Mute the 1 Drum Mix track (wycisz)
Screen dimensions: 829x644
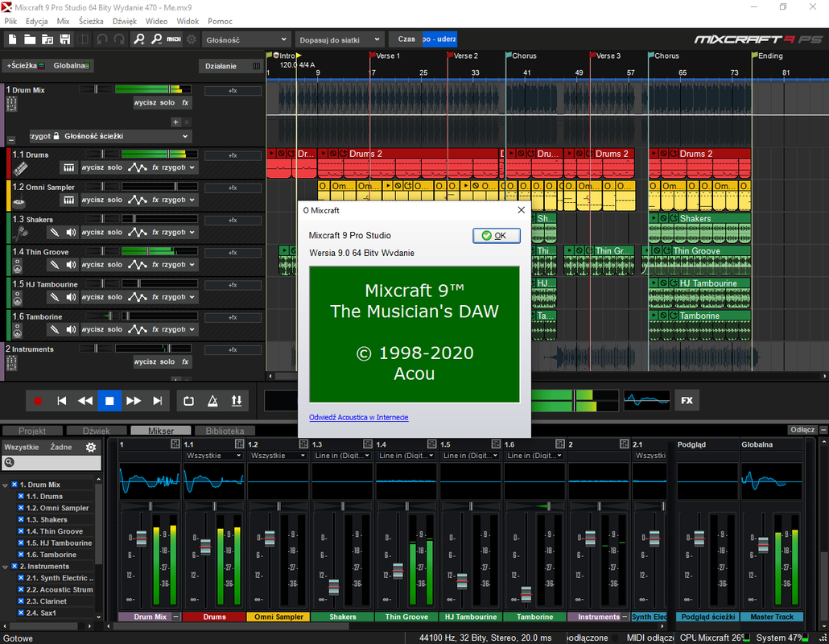[144, 102]
